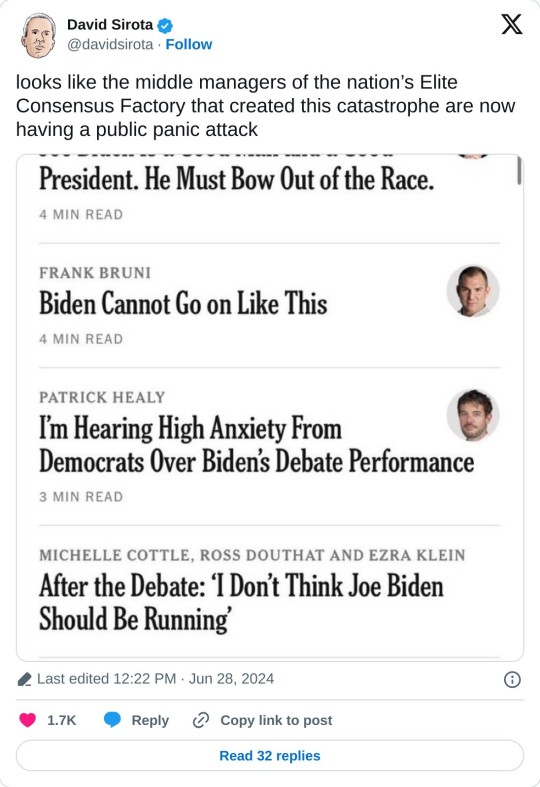Open the 'Biden Cannot Go on Like This' headline

tap(183, 304)
